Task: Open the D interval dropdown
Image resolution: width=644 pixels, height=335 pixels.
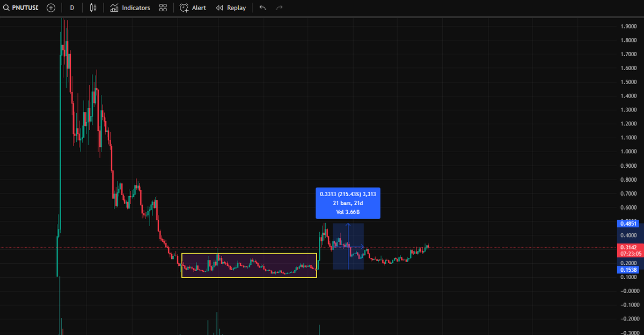Action: pos(72,8)
